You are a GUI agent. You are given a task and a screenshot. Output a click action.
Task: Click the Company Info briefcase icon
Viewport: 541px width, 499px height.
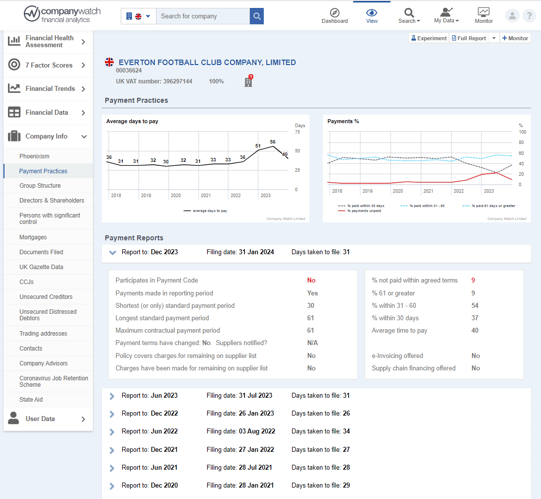[14, 136]
